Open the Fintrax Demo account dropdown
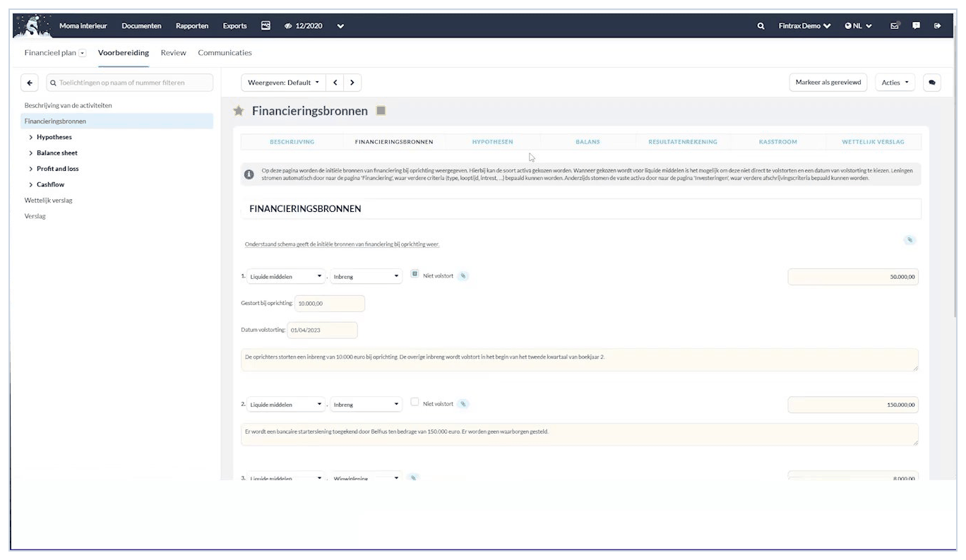Screen dimensions: 966x560 point(804,26)
